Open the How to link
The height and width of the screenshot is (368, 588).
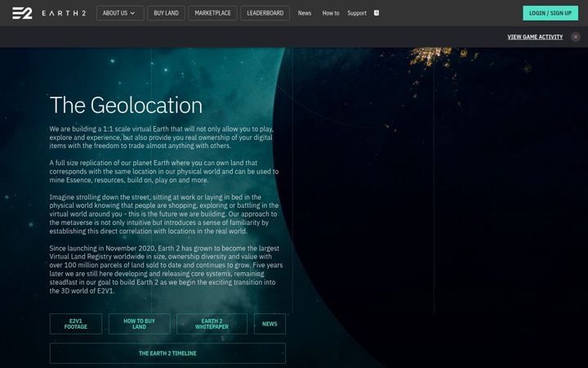coord(331,13)
